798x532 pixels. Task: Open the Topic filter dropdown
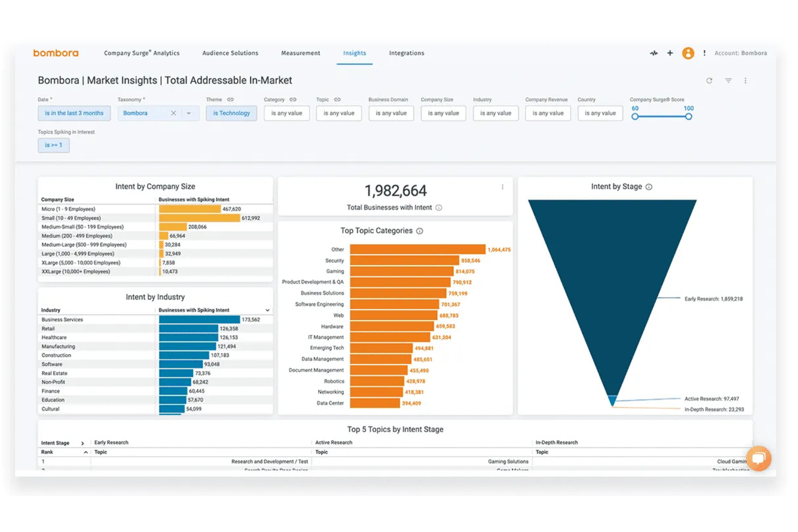tap(339, 113)
